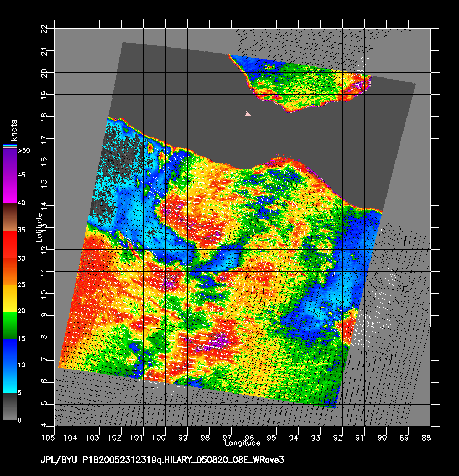Click latitude tick label 16

44,162
